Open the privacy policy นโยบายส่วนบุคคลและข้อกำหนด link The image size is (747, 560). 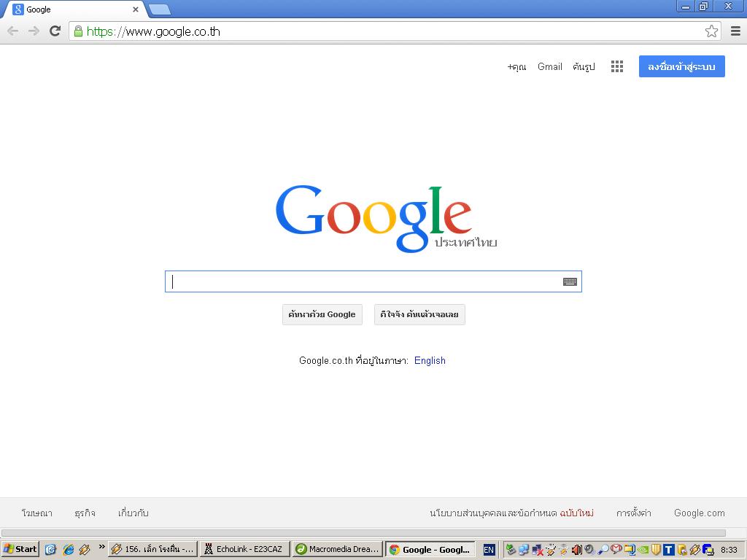coord(494,513)
